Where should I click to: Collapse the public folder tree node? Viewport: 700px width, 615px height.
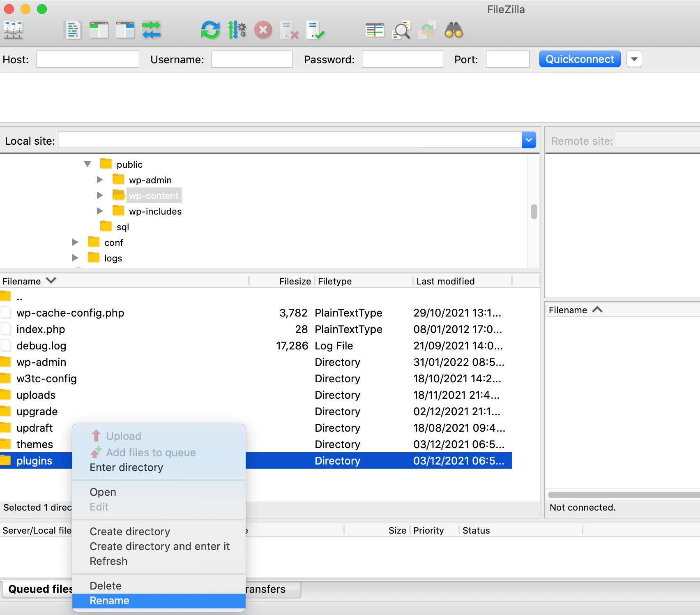pos(87,164)
